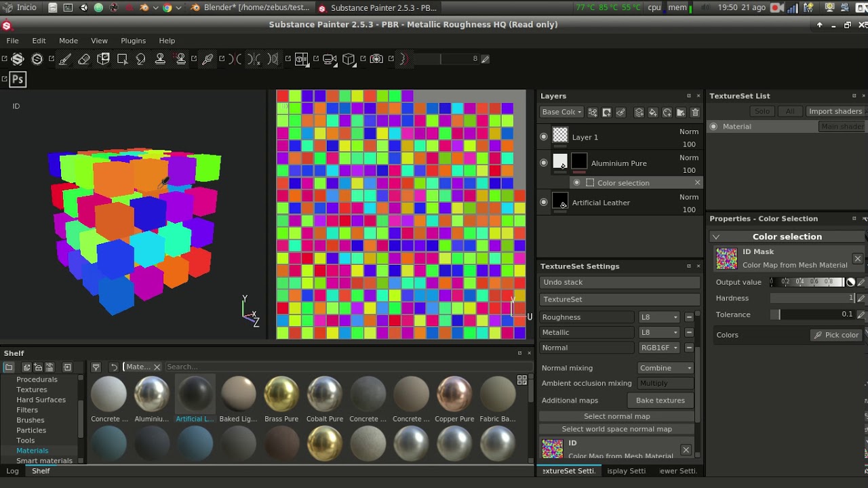Open the Edit menu
This screenshot has height=488, width=868.
click(39, 41)
